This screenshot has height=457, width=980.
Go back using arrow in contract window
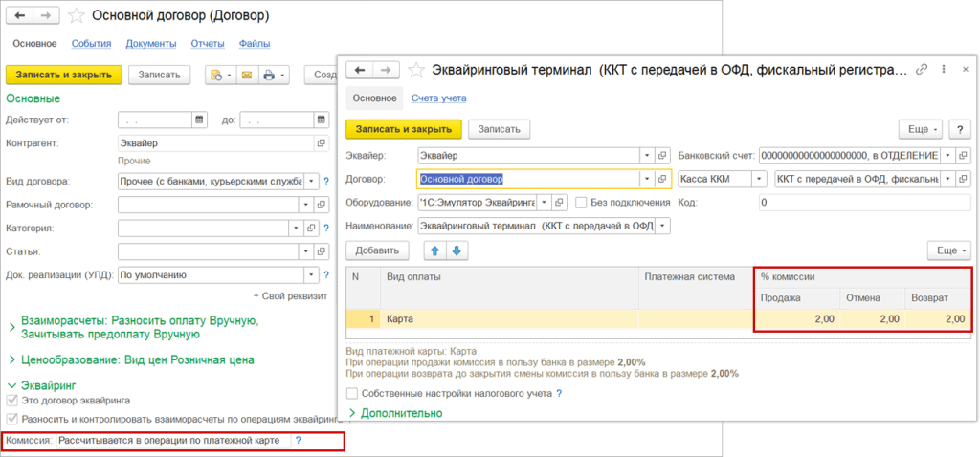tap(20, 16)
